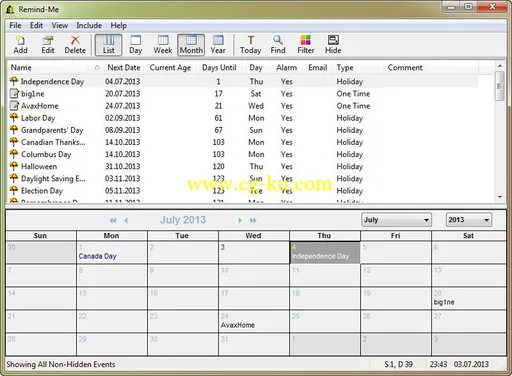Screen dimensions: 512x376
Task: Open the July month dropdown
Action: pyautogui.click(x=396, y=220)
